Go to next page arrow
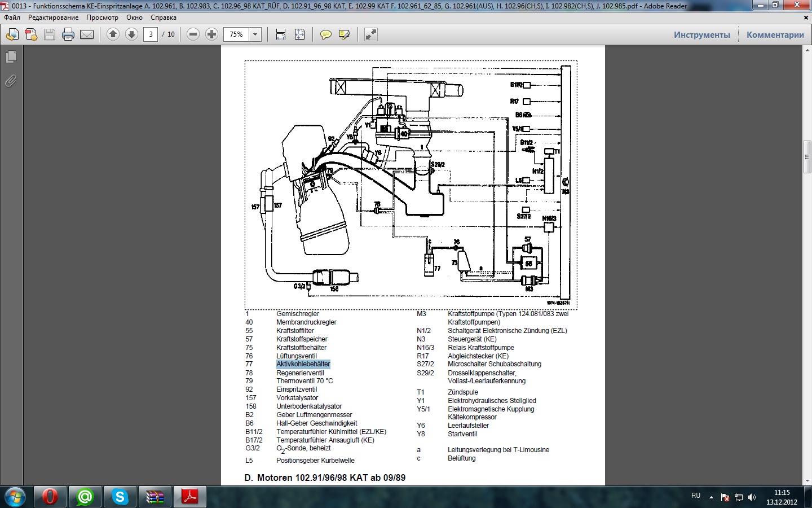812x508 pixels. [x=131, y=34]
